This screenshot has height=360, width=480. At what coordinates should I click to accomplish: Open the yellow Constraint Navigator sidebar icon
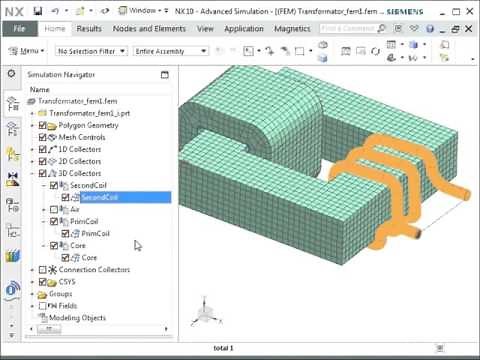tap(12, 154)
